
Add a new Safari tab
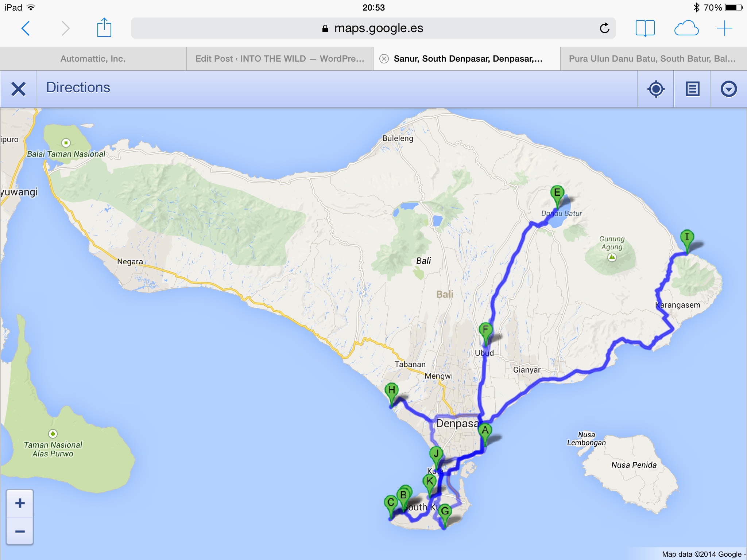[724, 28]
